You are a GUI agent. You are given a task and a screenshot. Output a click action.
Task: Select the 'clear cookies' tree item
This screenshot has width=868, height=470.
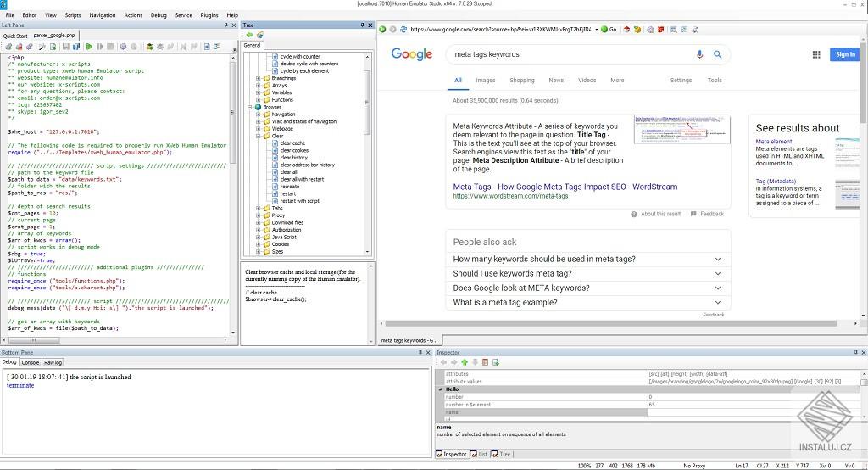(x=294, y=150)
